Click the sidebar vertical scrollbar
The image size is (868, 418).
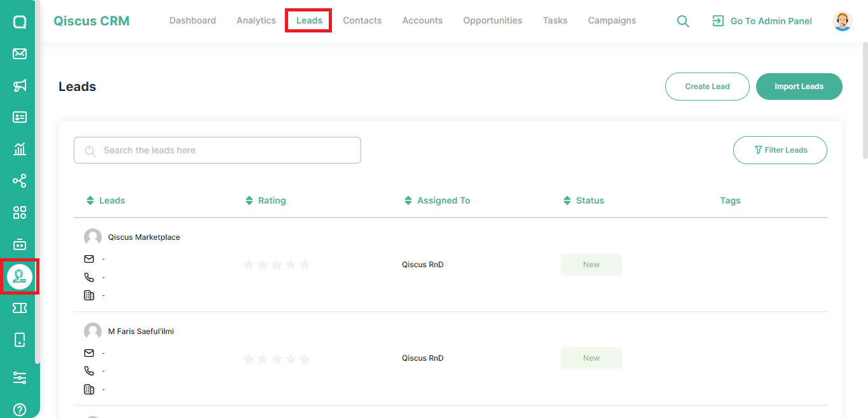pyautogui.click(x=38, y=181)
